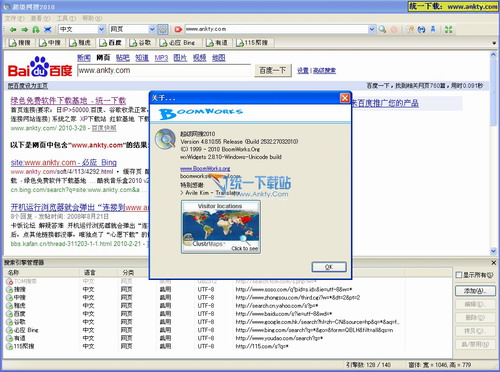
Task: Click the 名称 column header
Action: pyautogui.click(x=42, y=273)
